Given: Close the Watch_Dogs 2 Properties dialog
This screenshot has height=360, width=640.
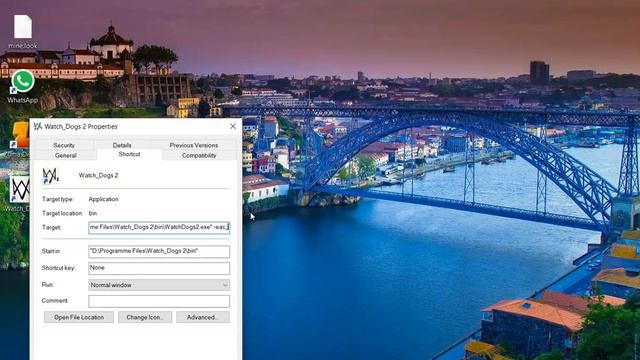Looking at the screenshot, I should [x=233, y=127].
